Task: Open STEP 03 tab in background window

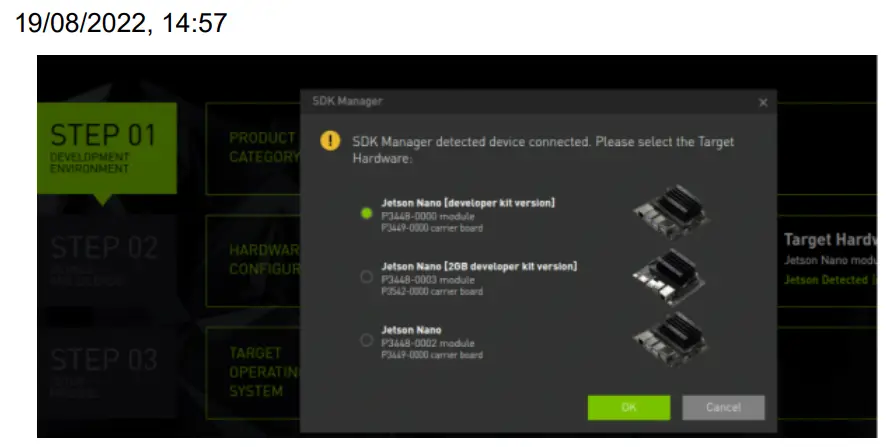Action: click(107, 373)
